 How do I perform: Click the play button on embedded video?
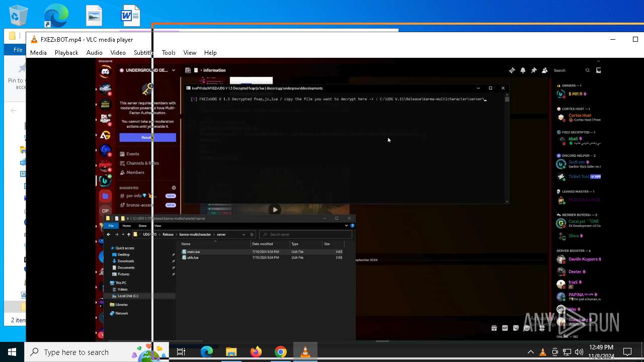point(275,210)
